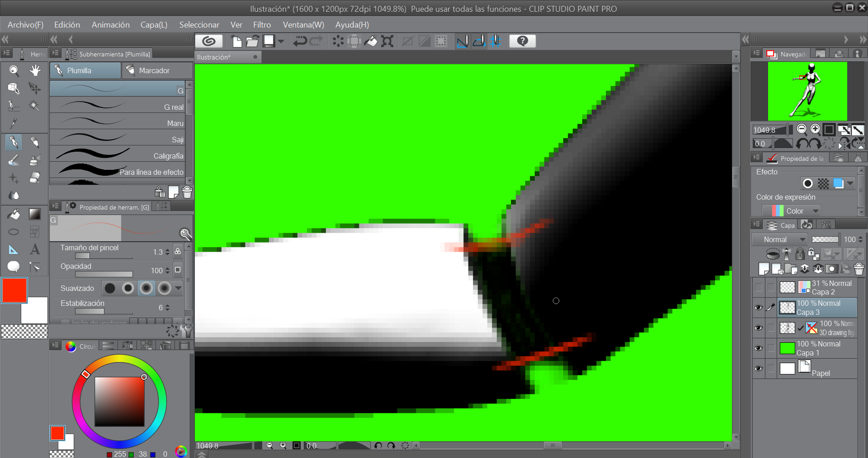Select the Auto select magic wand tool
Image resolution: width=868 pixels, height=458 pixels.
(35, 105)
